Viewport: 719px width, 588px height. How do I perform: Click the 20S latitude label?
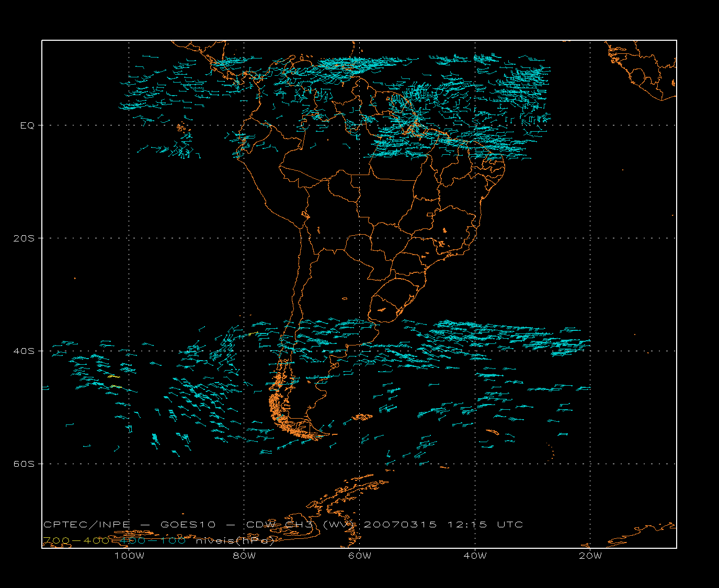coord(24,238)
